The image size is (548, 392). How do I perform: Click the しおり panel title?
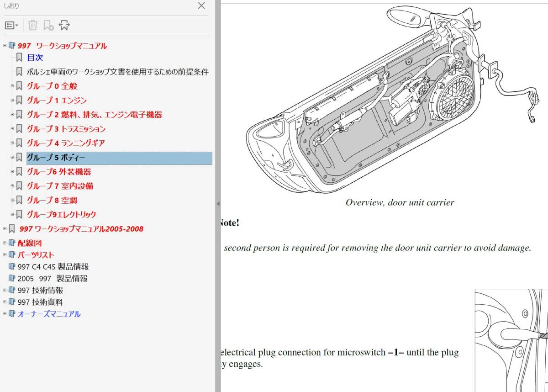coord(11,6)
